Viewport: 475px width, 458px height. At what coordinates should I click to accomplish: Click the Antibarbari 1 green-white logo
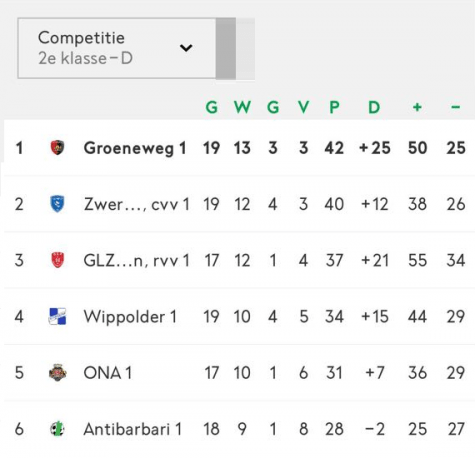[57, 429]
